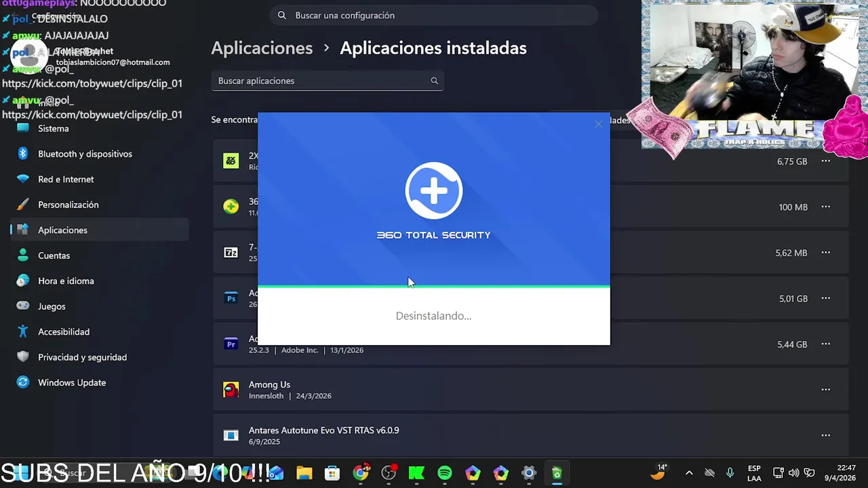Click the Among Us app icon

[x=231, y=390]
